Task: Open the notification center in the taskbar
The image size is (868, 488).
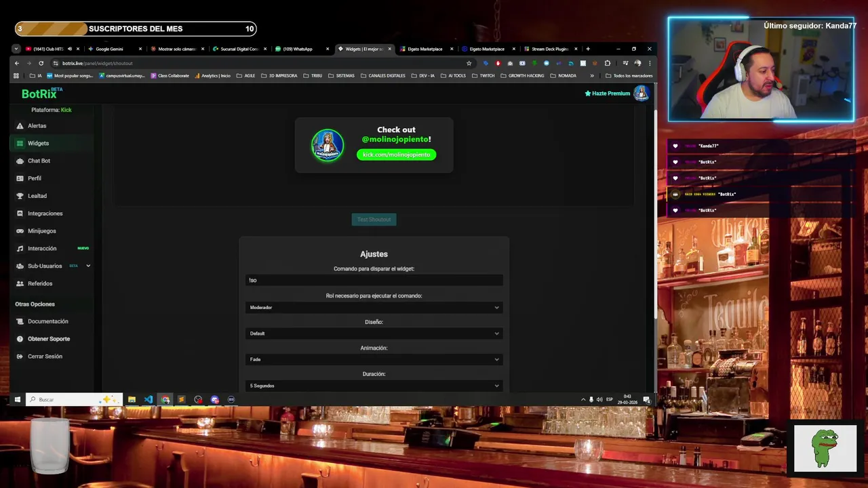Action: coord(646,399)
